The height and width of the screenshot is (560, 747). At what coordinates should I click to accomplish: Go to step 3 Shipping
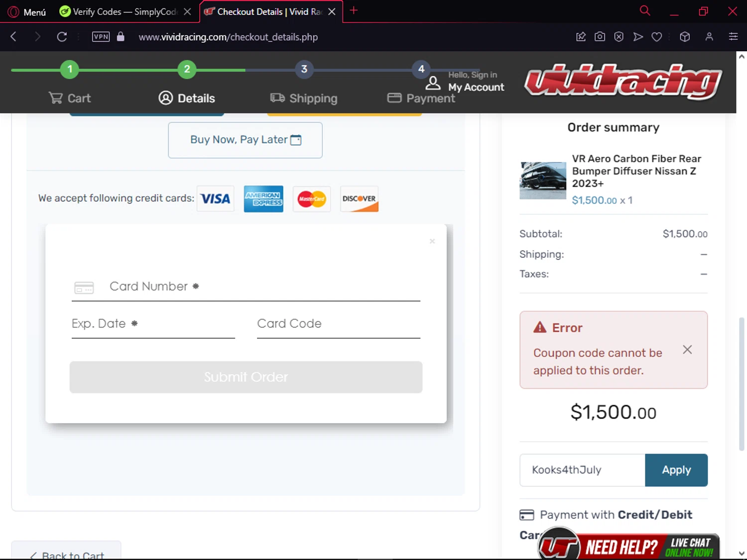(x=304, y=98)
